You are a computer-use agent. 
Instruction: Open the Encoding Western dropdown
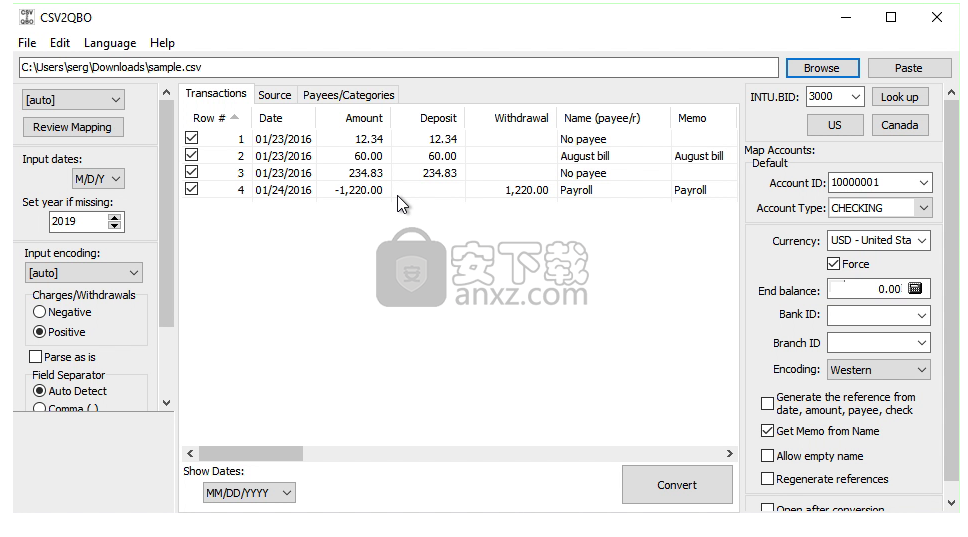point(878,370)
